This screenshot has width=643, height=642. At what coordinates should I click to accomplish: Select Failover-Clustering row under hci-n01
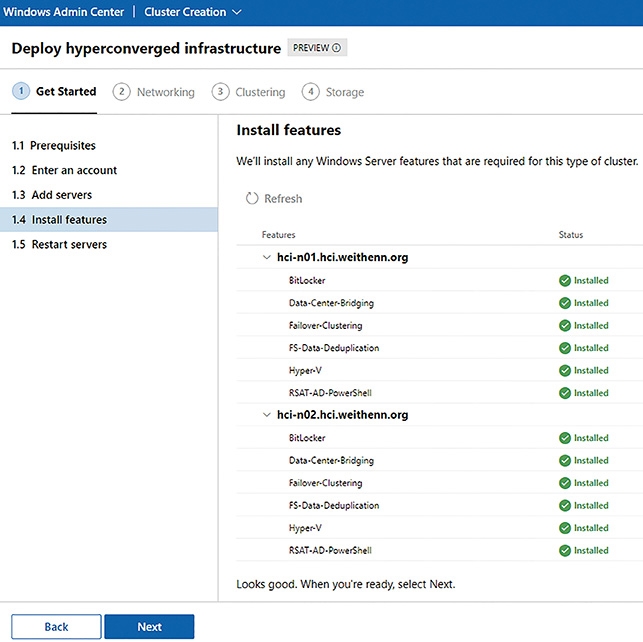(440, 326)
